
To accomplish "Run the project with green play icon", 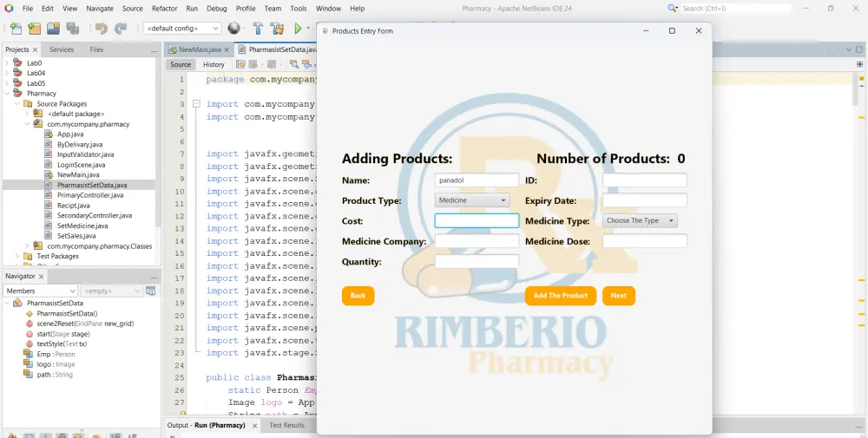I will coord(298,29).
